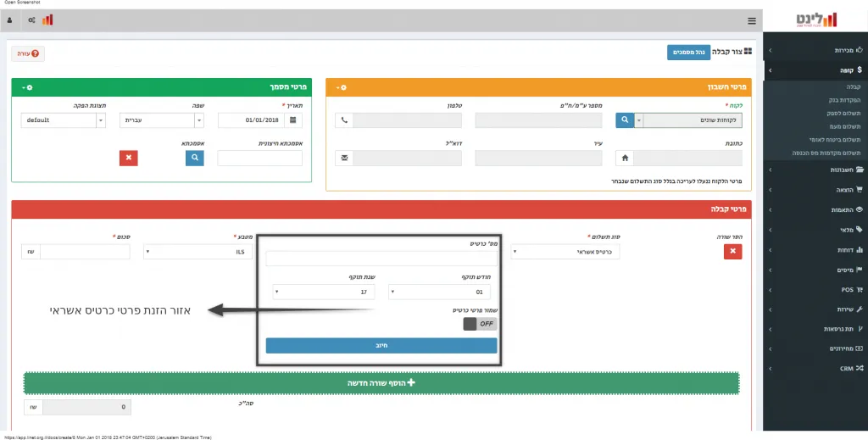Click the תאריך date input field

click(251, 120)
